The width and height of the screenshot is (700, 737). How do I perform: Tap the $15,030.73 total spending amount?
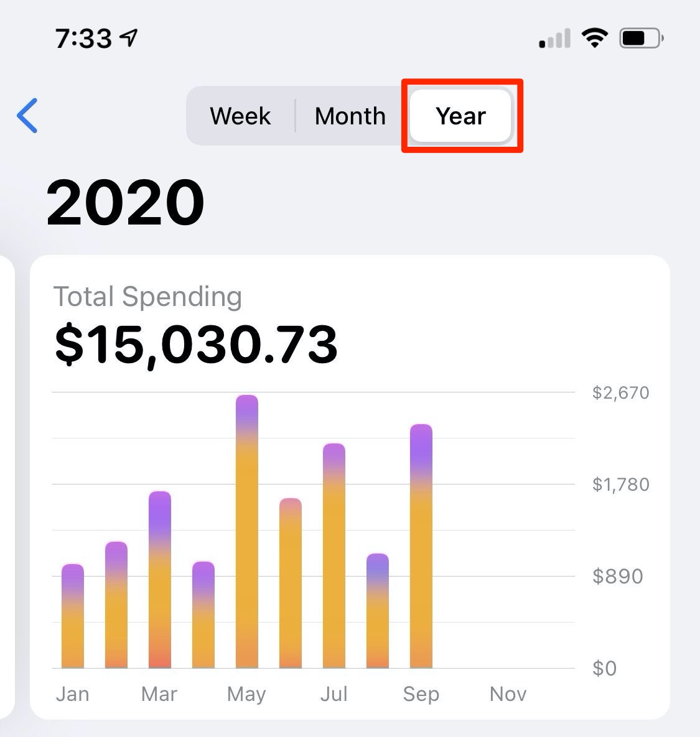pyautogui.click(x=196, y=345)
